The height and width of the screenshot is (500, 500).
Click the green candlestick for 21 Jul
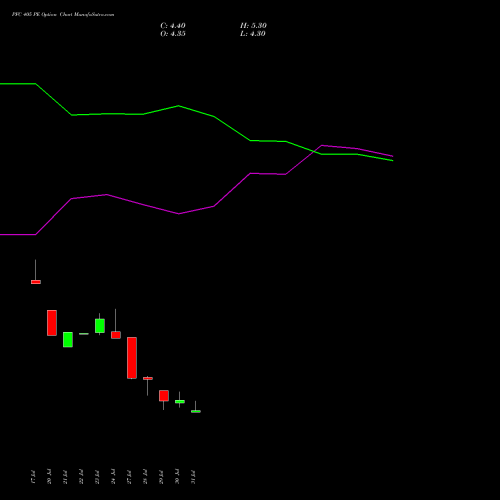pyautogui.click(x=68, y=339)
